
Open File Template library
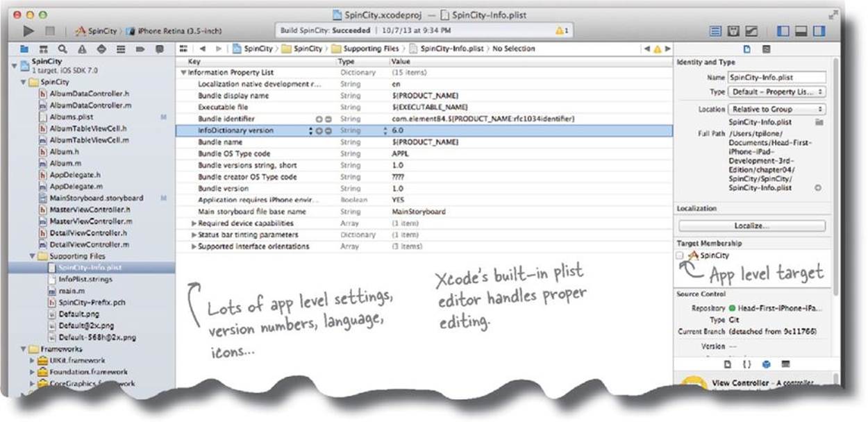coord(728,363)
